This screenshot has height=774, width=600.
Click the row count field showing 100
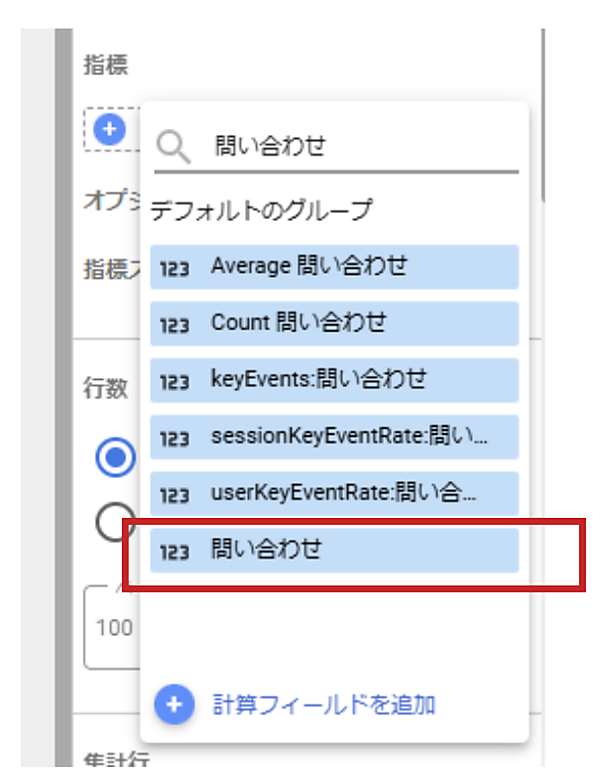click(x=112, y=628)
